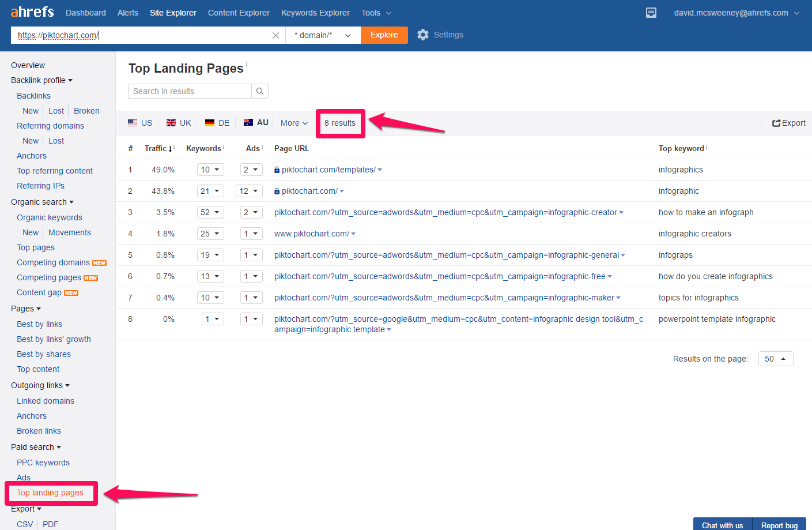Open Settings gear icon
The height and width of the screenshot is (530, 812).
pyautogui.click(x=423, y=35)
